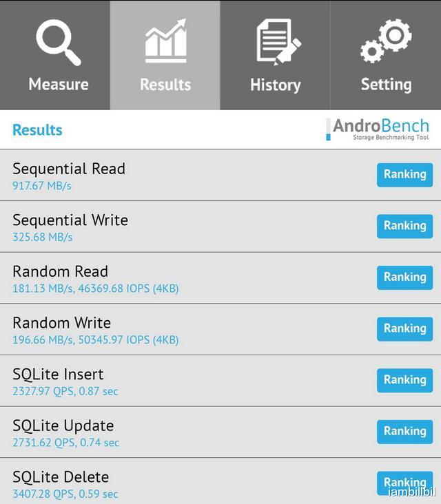441x504 pixels.
Task: Tap the Measure magnifying glass icon
Action: point(58,42)
